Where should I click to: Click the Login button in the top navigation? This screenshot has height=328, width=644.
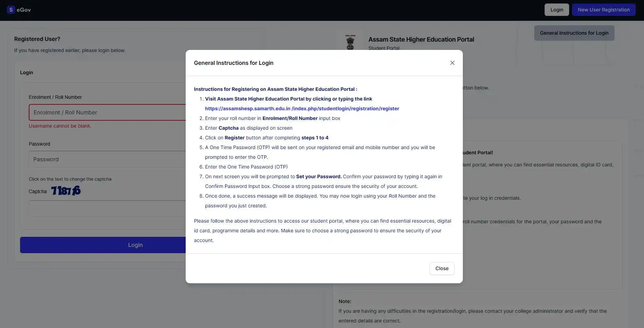pos(557,10)
